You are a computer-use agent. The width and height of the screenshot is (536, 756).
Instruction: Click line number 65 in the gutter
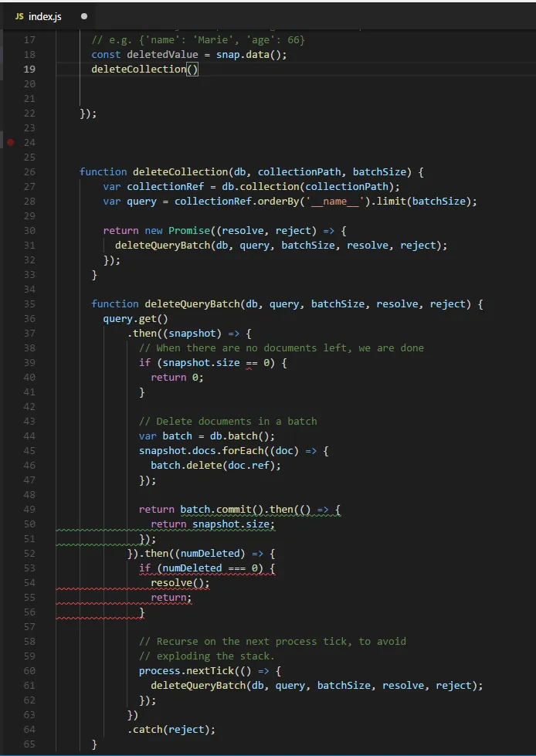(29, 744)
